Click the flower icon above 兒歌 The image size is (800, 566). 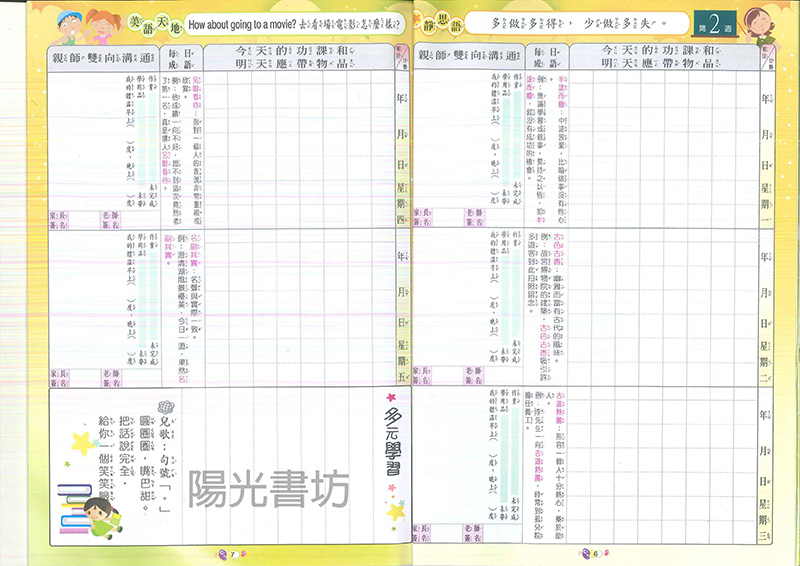pos(169,405)
